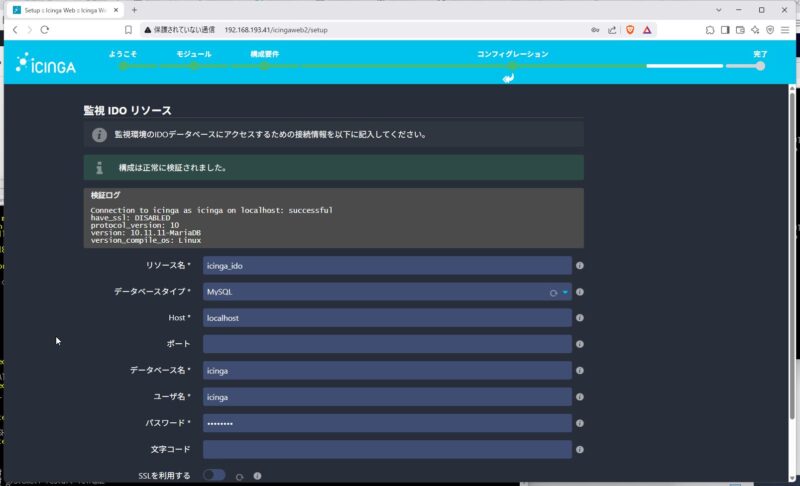Open new tab with plus button
800x486 pixels.
point(134,10)
